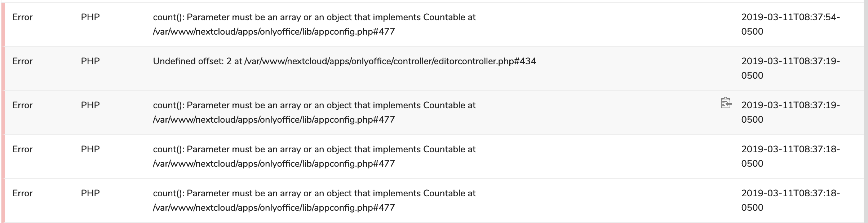Screen dimensions: 868x223
Task: Select the Error label on the second row
Action: [22, 61]
